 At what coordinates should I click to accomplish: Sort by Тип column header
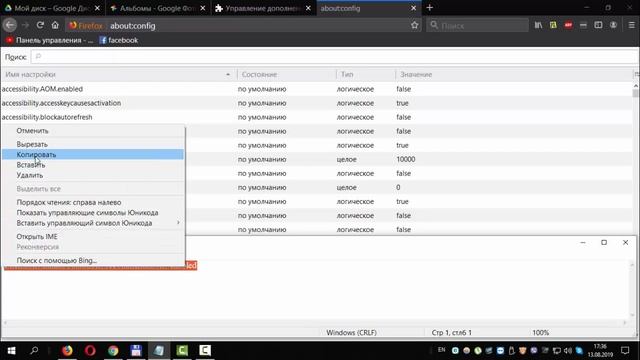tap(365, 74)
